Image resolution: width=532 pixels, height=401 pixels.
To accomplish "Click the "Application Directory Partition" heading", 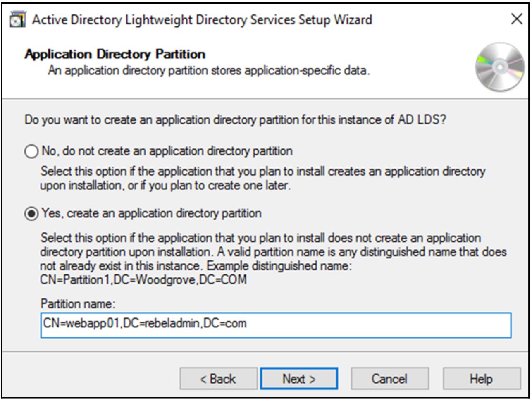I will click(115, 54).
